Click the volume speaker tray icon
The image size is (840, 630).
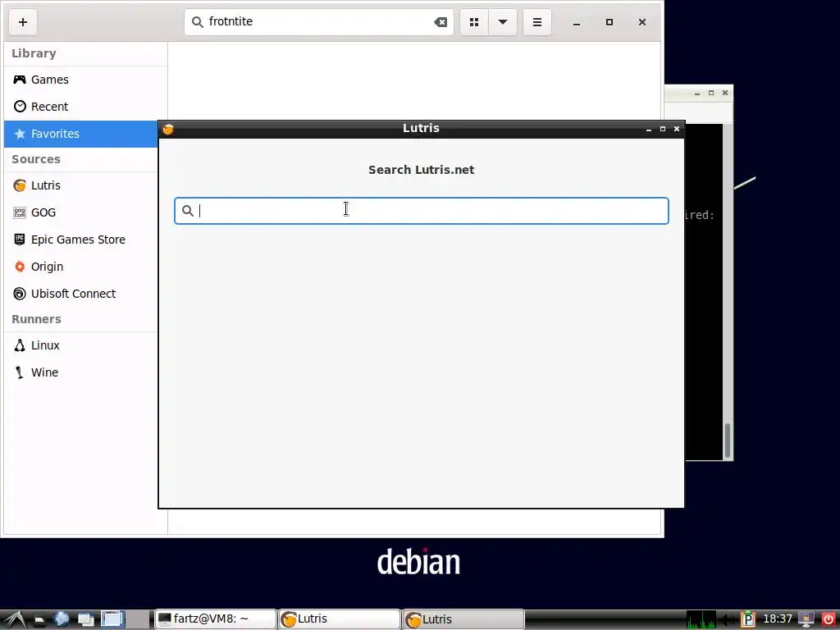click(728, 620)
